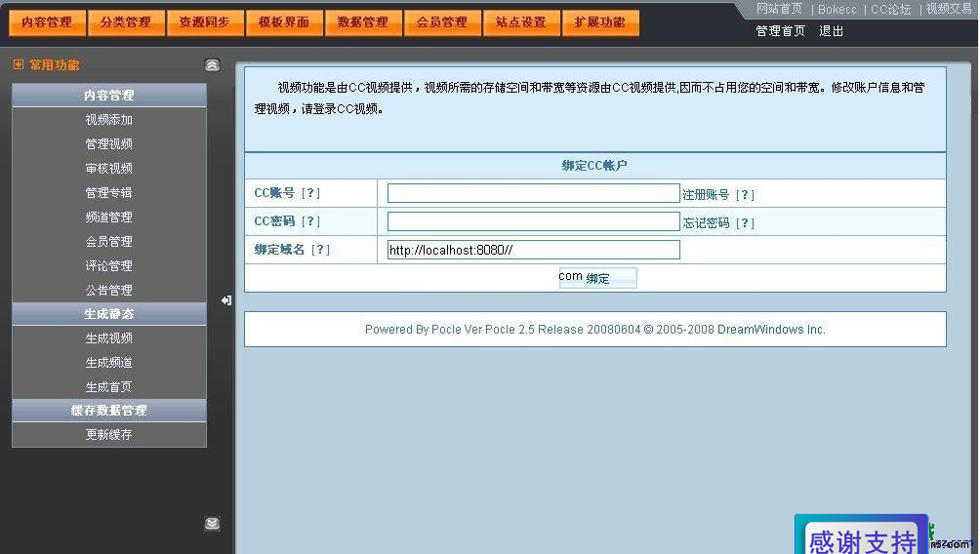Open 频道管理 in the sidebar
Image resolution: width=980 pixels, height=554 pixels.
point(109,217)
